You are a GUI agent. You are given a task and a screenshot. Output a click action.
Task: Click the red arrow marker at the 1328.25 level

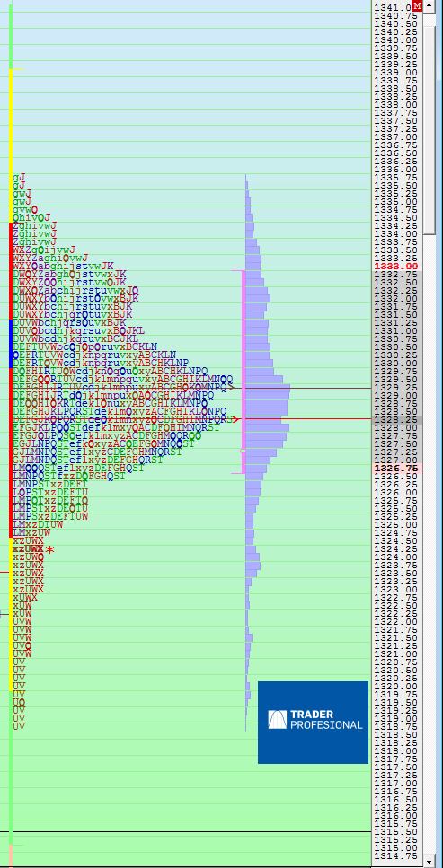click(234, 419)
